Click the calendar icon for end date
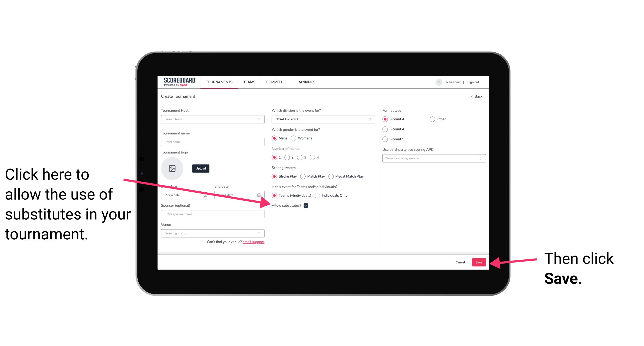The height and width of the screenshot is (346, 644). coord(260,195)
